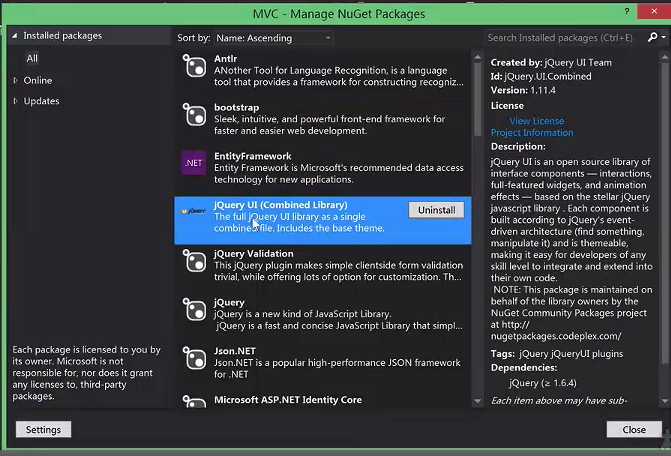Click the Installed packages header
Screen dimensions: 671x456
[62, 36]
